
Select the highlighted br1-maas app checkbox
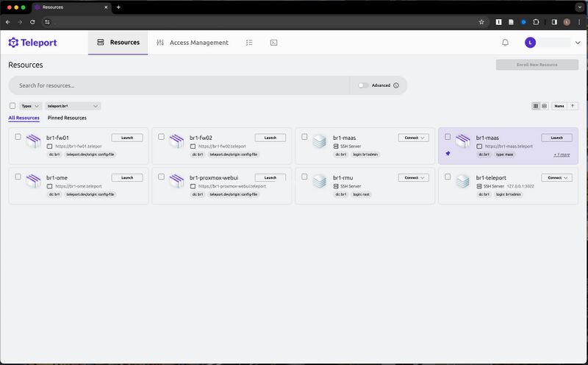click(448, 137)
